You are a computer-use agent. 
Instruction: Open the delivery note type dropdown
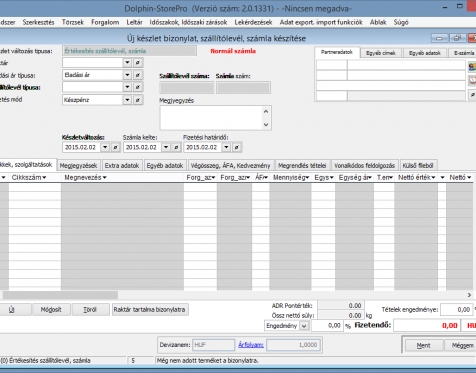click(127, 87)
